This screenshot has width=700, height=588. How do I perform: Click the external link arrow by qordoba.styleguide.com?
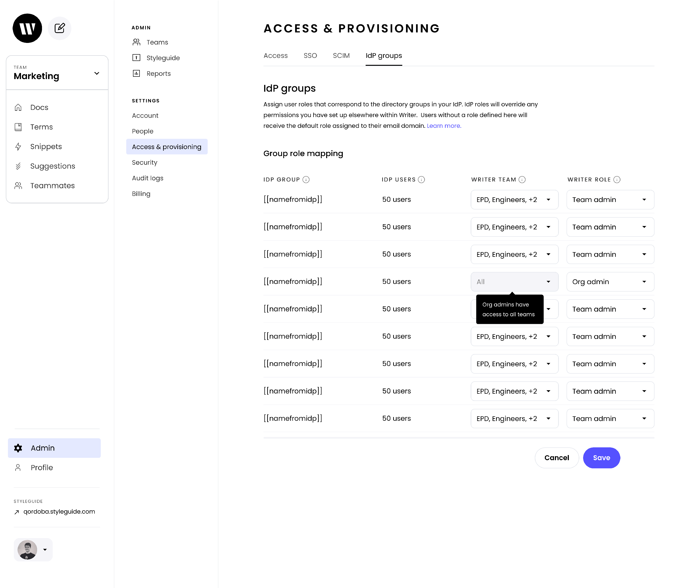[17, 512]
